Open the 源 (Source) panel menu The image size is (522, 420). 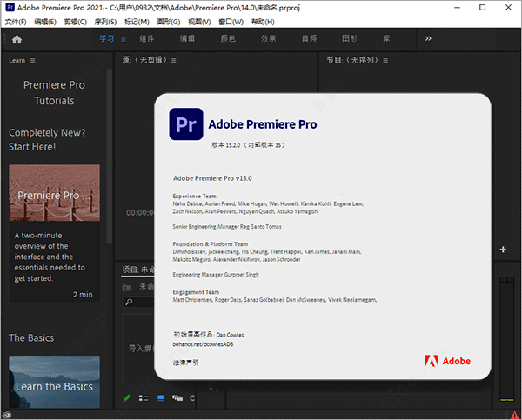pyautogui.click(x=173, y=61)
